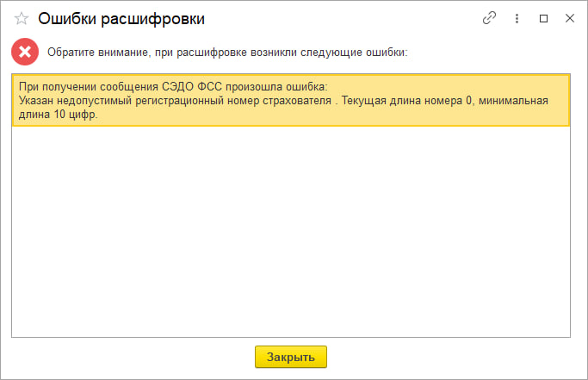This screenshot has height=380, width=588.
Task: Open the three-dot more actions menu
Action: click(x=517, y=18)
